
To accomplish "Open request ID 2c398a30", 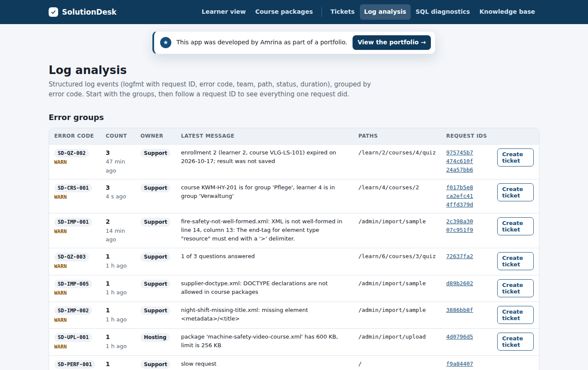I will [x=460, y=222].
